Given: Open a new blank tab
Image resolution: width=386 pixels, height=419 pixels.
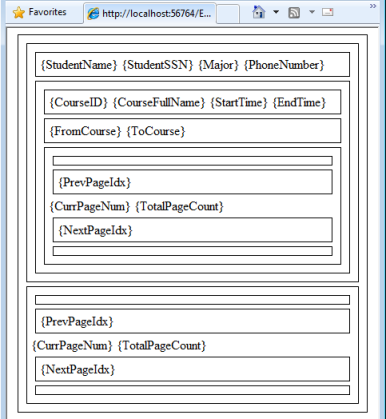Looking at the screenshot, I should pos(228,14).
